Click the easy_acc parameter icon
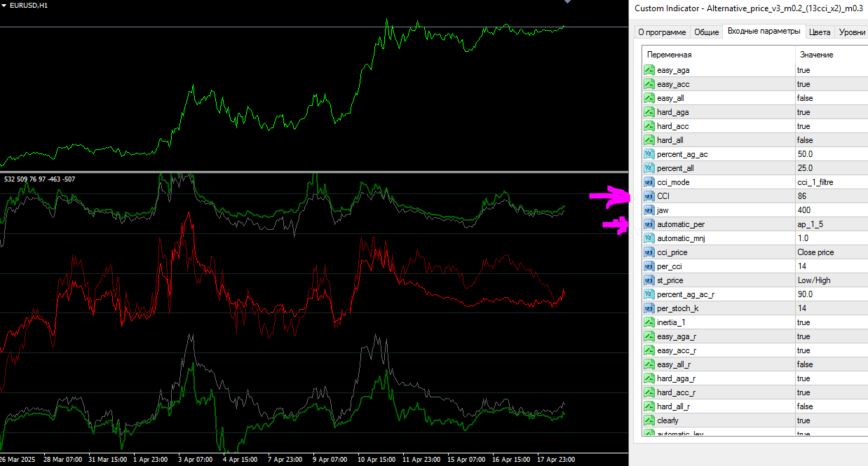The image size is (868, 466). 649,84
